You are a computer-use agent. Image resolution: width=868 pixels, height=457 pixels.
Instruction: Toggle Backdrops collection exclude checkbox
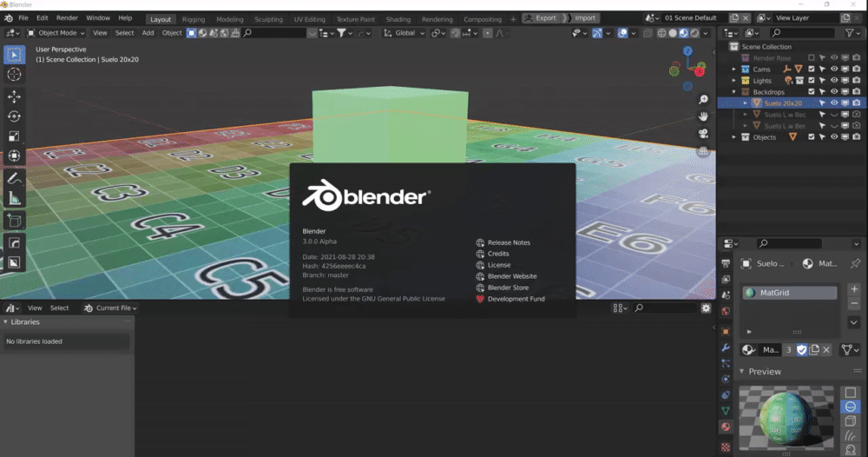812,92
